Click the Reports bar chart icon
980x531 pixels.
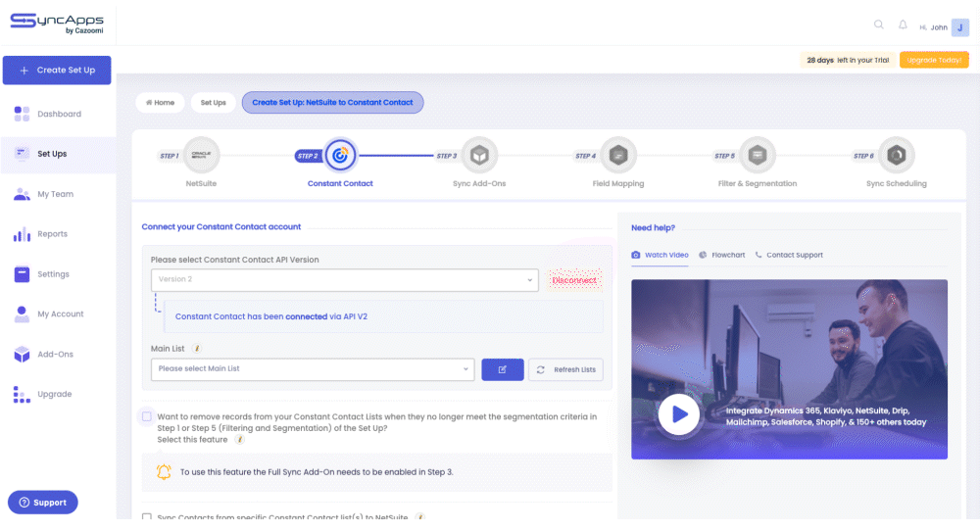pos(22,234)
